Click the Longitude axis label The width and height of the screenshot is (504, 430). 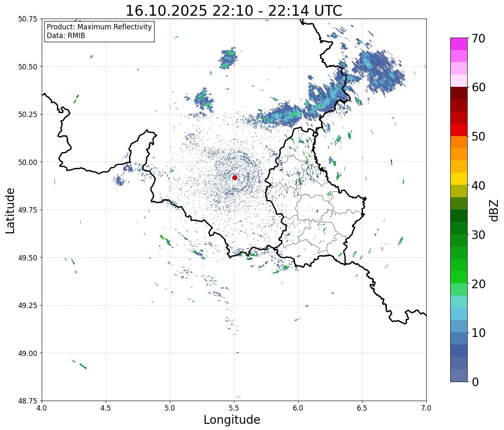(x=232, y=420)
